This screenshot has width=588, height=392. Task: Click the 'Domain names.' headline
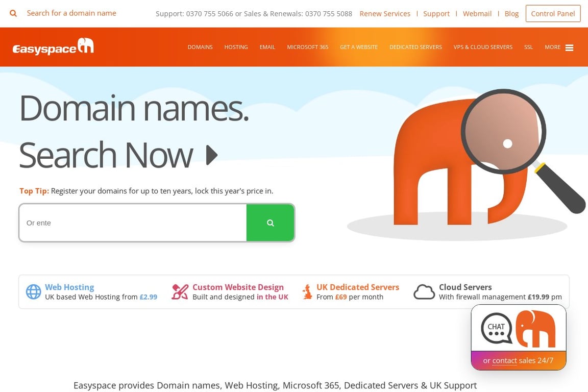tap(134, 108)
